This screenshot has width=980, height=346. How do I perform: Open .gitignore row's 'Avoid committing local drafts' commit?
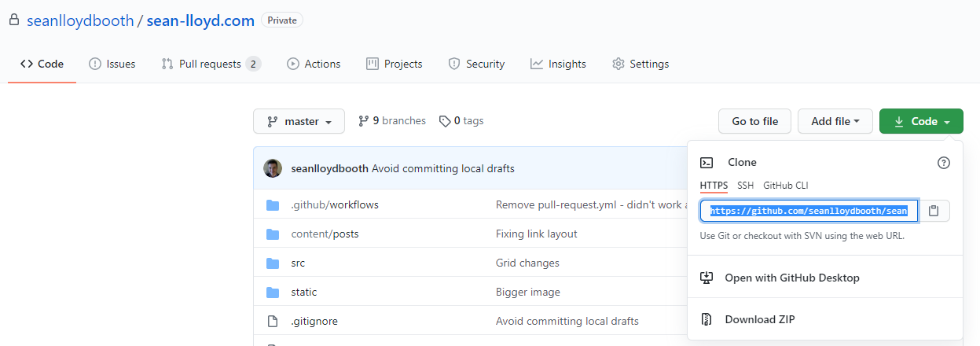(567, 321)
